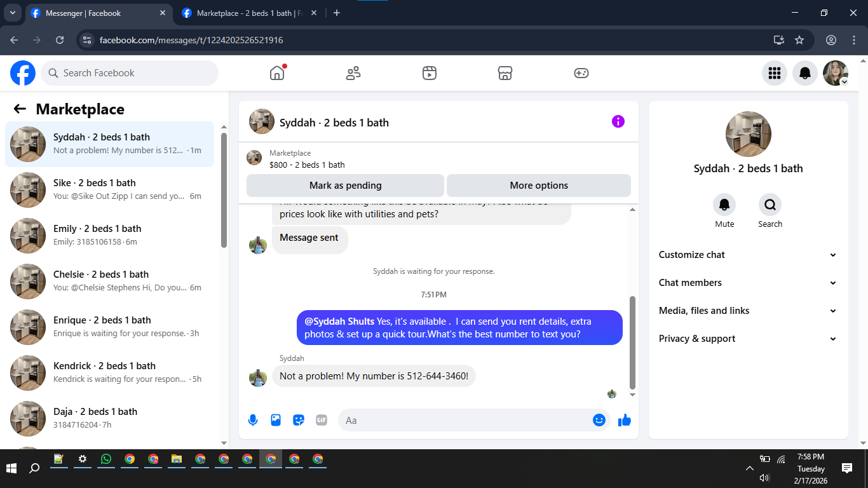
Task: Show hidden system tray icons
Action: 749,468
